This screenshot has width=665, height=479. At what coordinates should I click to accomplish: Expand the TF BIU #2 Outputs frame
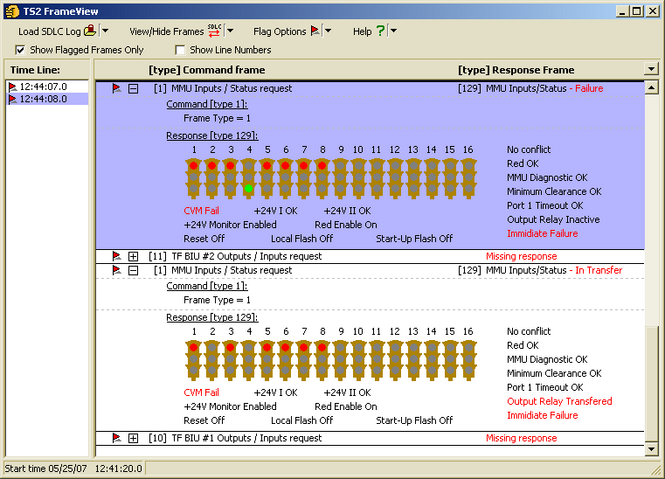133,257
